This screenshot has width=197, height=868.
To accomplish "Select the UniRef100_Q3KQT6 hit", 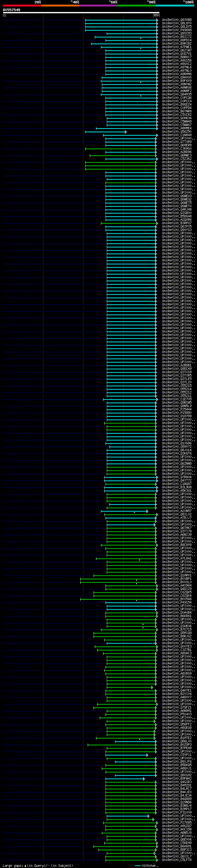I will [x=177, y=453].
